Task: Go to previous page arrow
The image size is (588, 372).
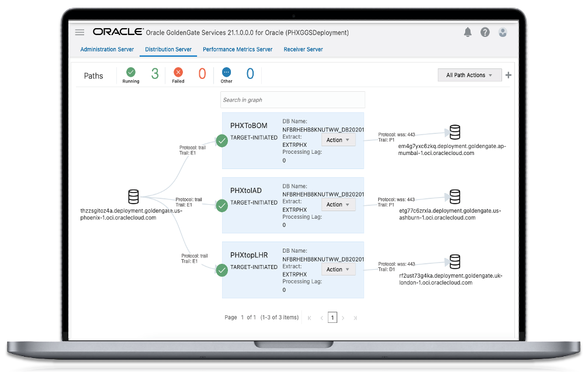Action: (x=321, y=318)
